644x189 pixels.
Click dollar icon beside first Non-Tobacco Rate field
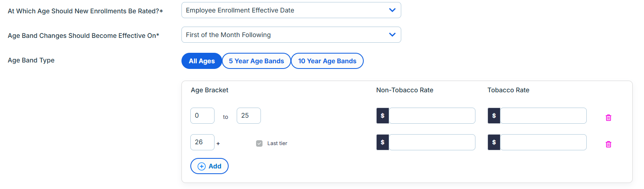click(x=383, y=116)
